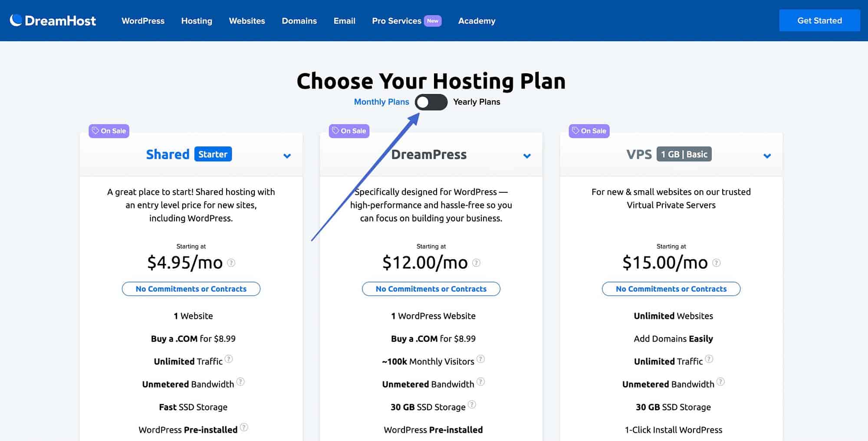Click help icon for VPS Unlimited Traffic
Viewport: 868px width, 441px height.
[x=709, y=359]
